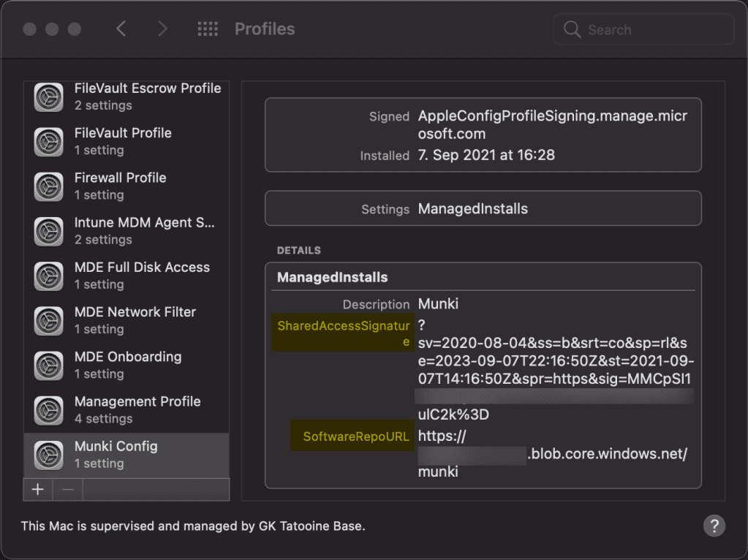Image resolution: width=748 pixels, height=560 pixels.
Task: Click the signer AppleConfigProfileSigning.manage.microsoft.com text
Action: [x=553, y=125]
